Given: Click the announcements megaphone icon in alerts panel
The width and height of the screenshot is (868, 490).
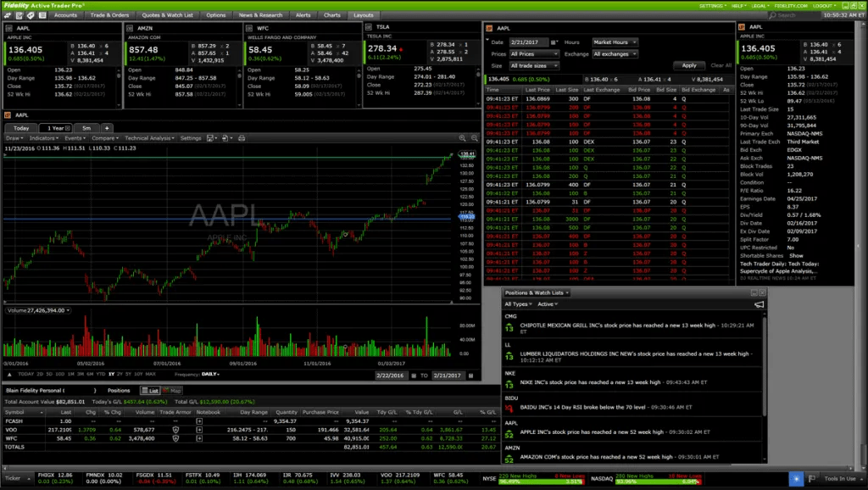Looking at the screenshot, I should click(759, 304).
